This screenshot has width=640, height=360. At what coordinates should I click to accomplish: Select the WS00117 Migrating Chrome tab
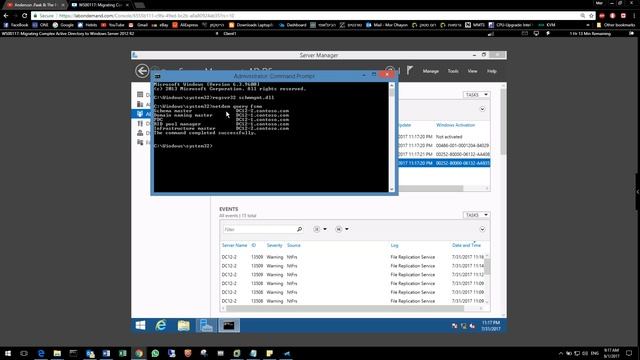pyautogui.click(x=100, y=5)
